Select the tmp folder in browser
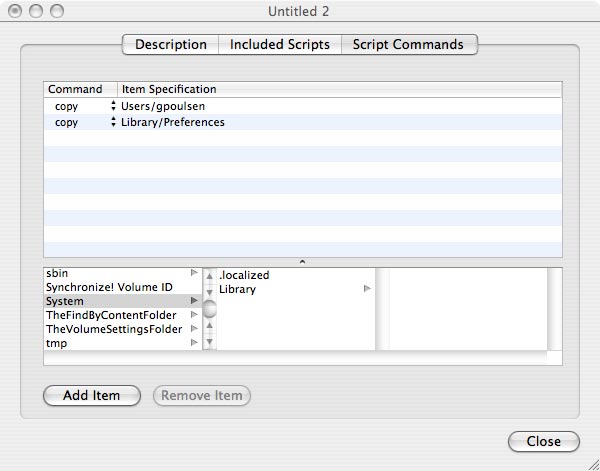Viewport: 600px width, 471px height. pyautogui.click(x=56, y=343)
